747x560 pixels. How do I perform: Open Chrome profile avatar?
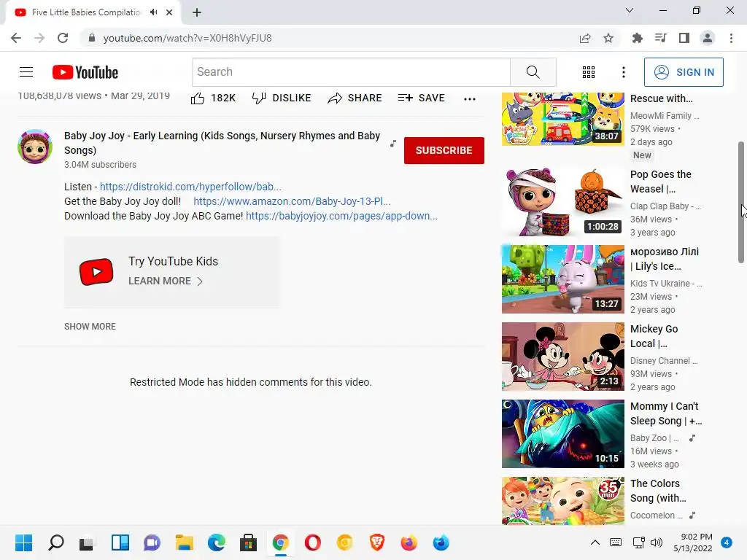(708, 38)
